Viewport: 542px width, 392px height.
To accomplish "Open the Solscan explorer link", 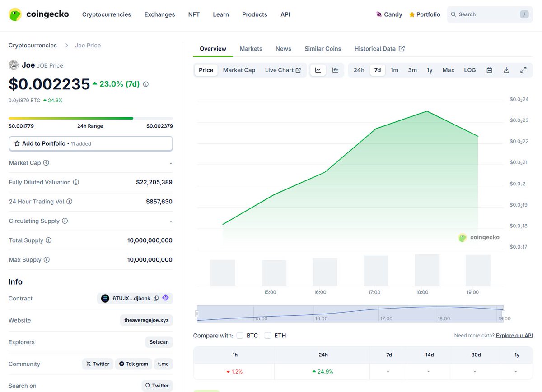I will point(159,342).
